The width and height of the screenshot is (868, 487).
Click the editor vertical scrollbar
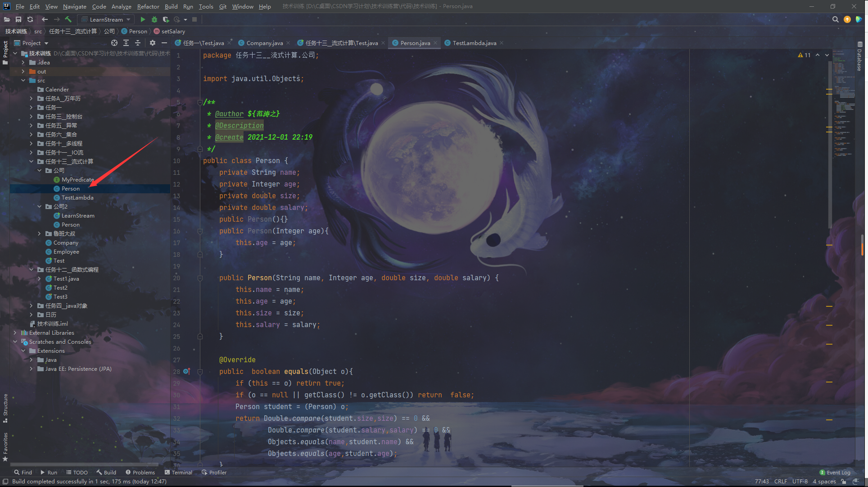click(x=829, y=144)
